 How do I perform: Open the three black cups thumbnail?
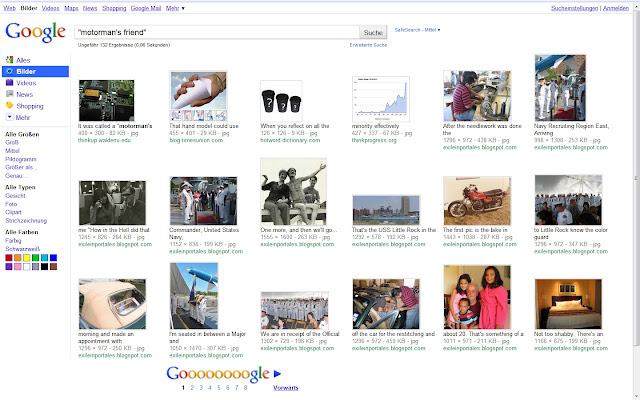(x=281, y=101)
